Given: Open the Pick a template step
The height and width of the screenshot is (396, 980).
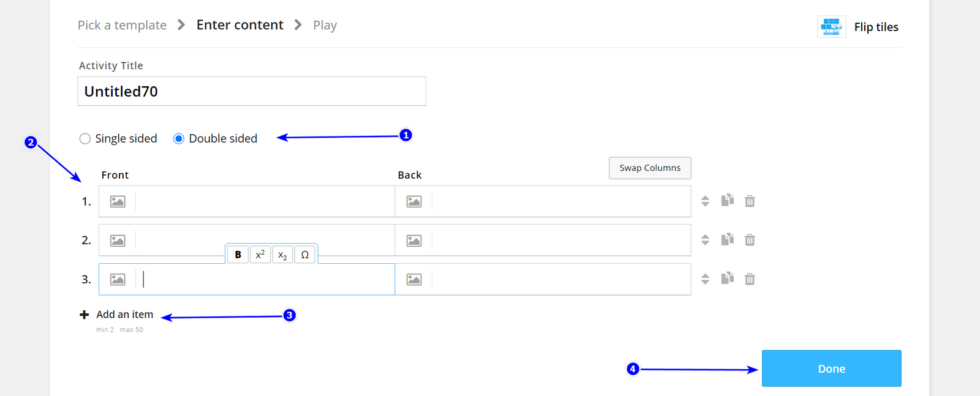Looking at the screenshot, I should click(122, 24).
